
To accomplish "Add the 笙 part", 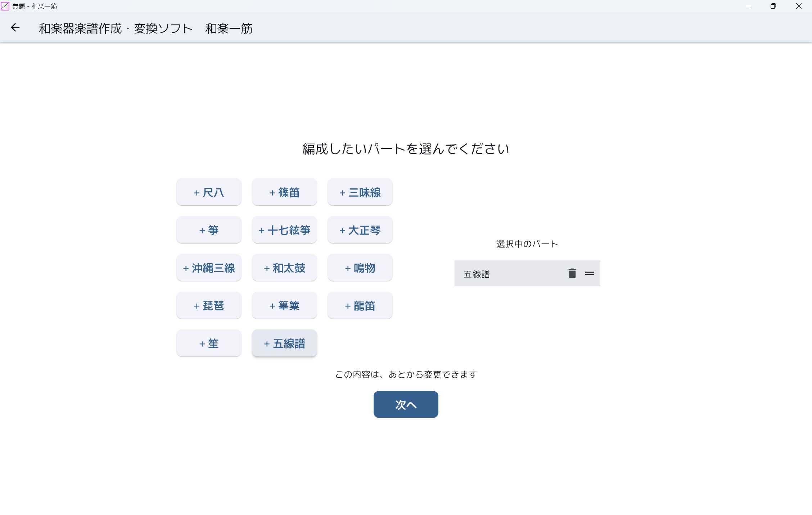I will click(x=209, y=343).
